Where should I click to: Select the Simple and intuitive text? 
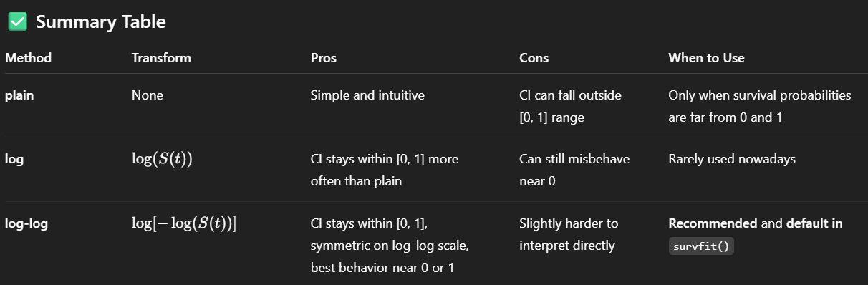(x=367, y=95)
